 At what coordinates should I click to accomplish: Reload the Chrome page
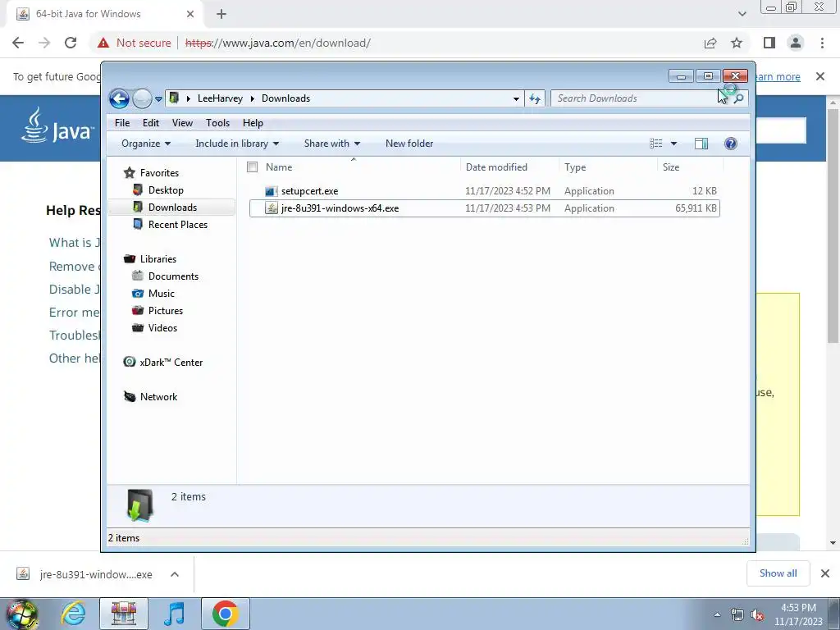coord(71,43)
